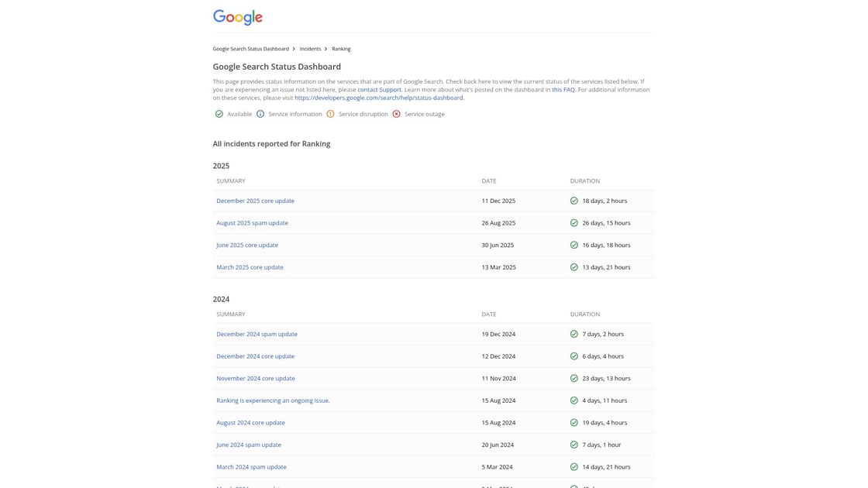Screen dimensions: 868x488
Task: Click the Service disruption warning icon
Action: (x=329, y=113)
